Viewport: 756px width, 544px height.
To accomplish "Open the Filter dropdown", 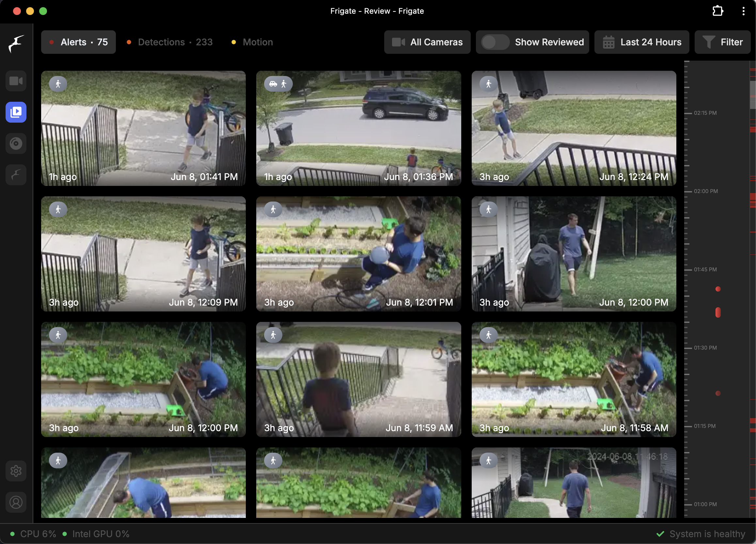I will tap(722, 42).
